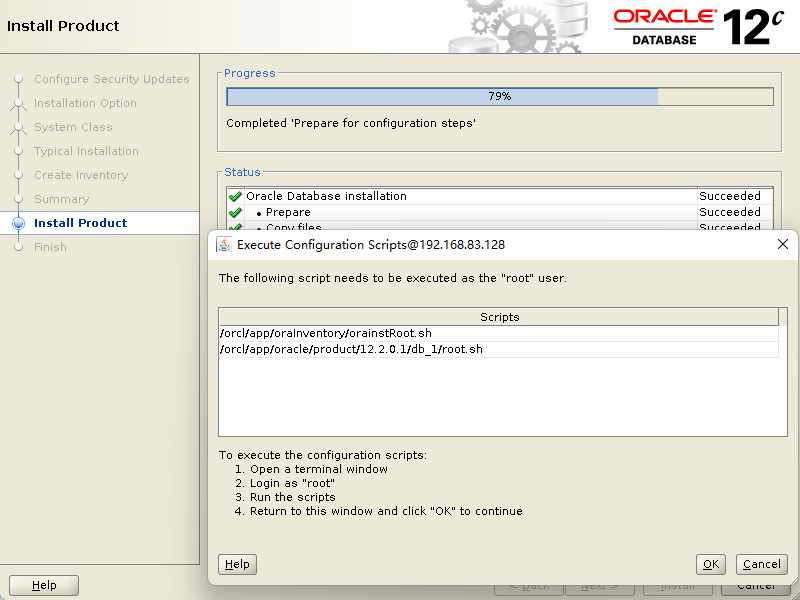The width and height of the screenshot is (800, 600).
Task: Cancel the Execute Configuration Scripts dialog
Action: point(762,564)
